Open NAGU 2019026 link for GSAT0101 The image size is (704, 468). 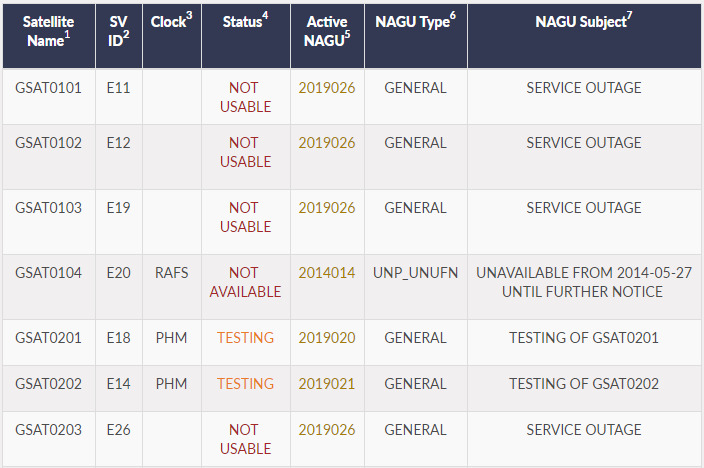(x=326, y=88)
